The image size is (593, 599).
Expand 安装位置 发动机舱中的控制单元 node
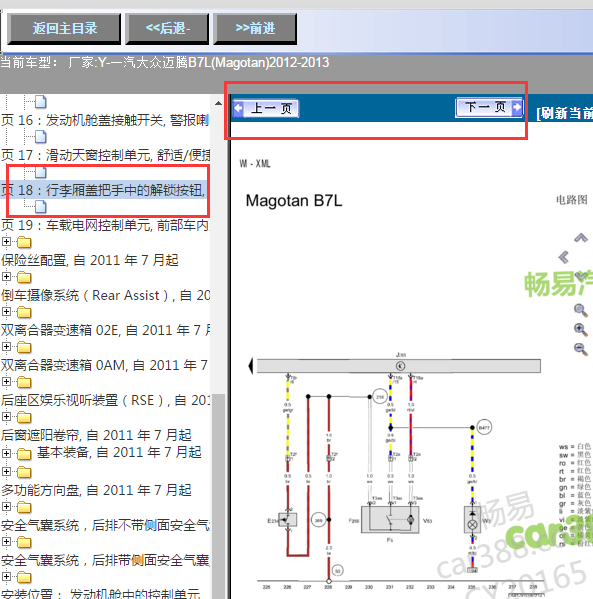6,576
